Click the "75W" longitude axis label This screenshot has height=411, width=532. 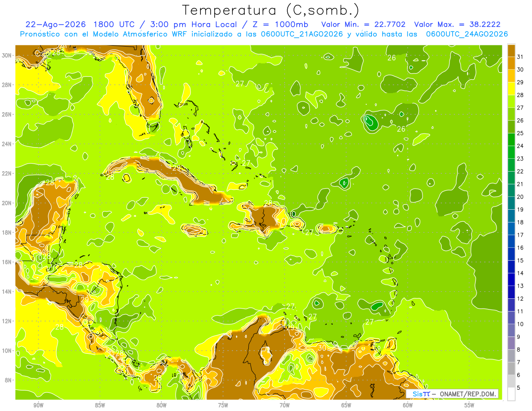pos(223,405)
